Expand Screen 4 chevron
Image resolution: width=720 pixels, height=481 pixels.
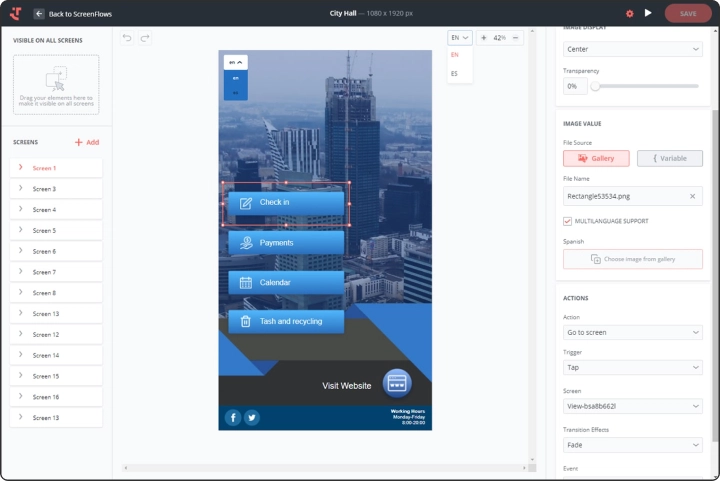(x=20, y=209)
